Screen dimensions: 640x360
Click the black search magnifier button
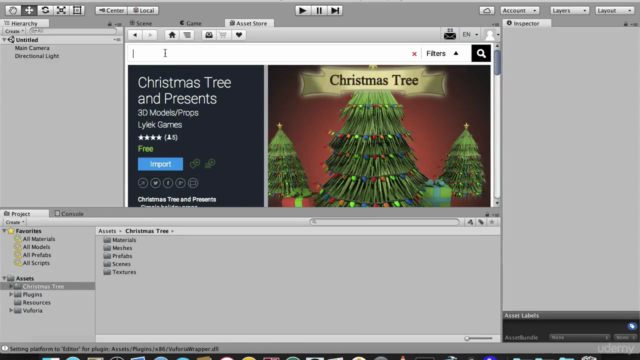[x=481, y=53]
